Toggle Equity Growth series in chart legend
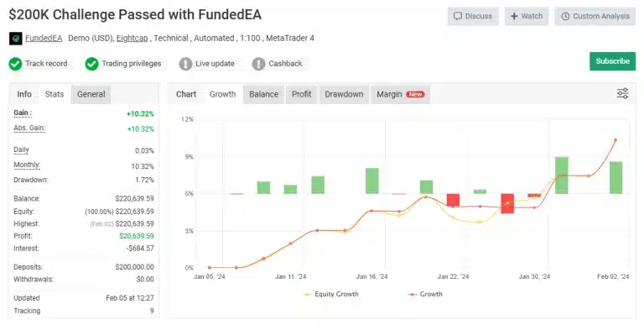 click(330, 294)
